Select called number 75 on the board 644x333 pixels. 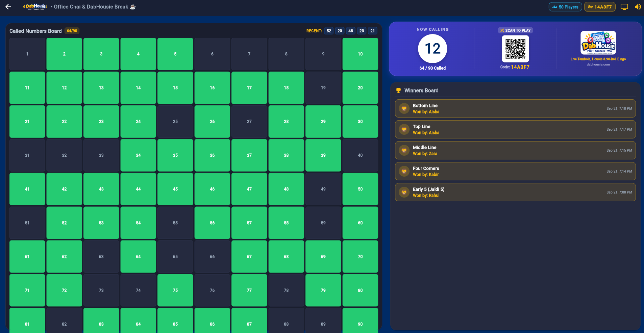point(175,290)
